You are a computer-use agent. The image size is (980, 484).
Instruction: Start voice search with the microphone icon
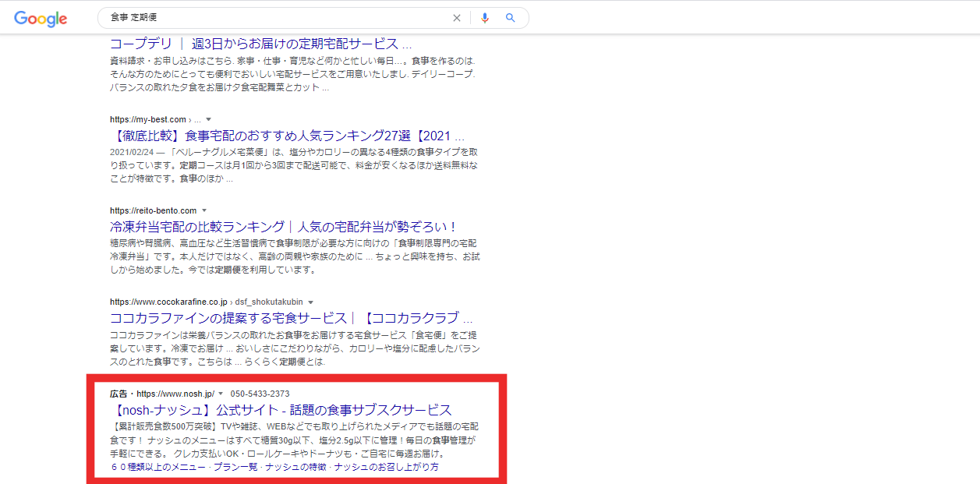pyautogui.click(x=485, y=18)
